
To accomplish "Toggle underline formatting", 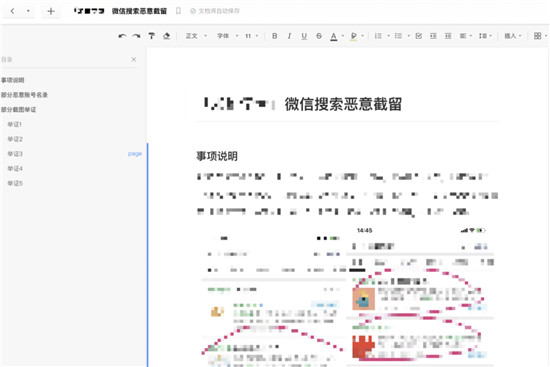I will click(304, 36).
